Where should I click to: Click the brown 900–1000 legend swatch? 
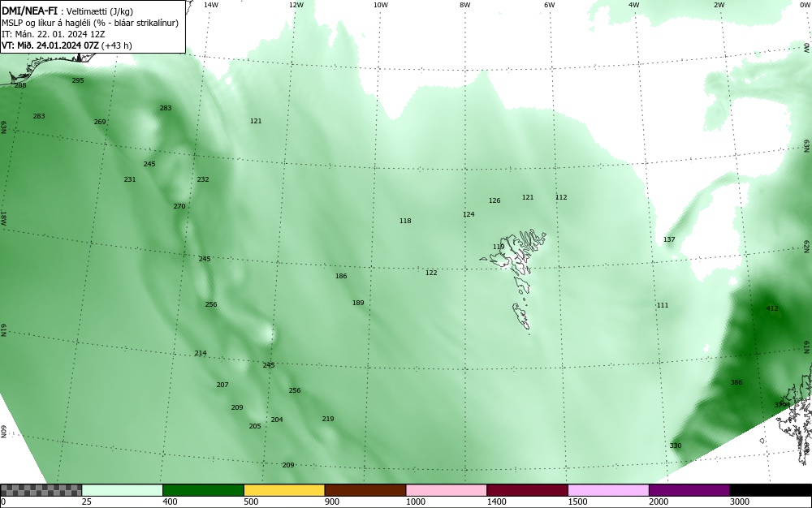point(365,490)
